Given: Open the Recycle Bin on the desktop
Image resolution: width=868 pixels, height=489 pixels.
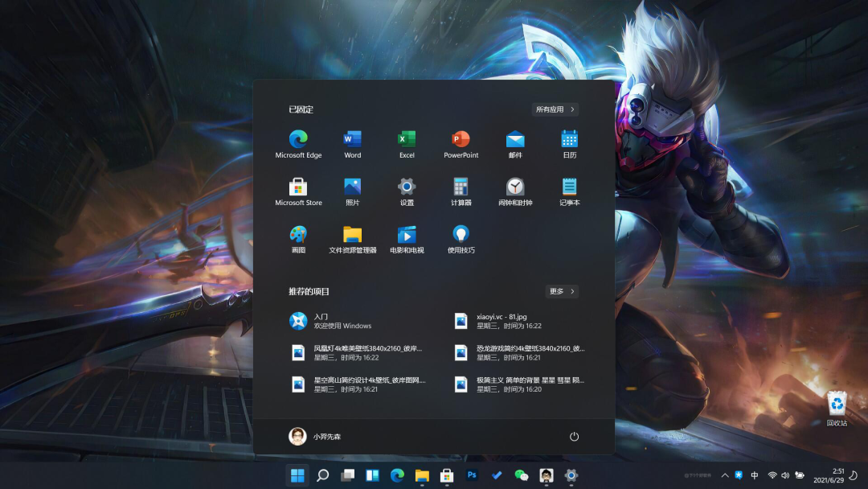Looking at the screenshot, I should click(837, 408).
